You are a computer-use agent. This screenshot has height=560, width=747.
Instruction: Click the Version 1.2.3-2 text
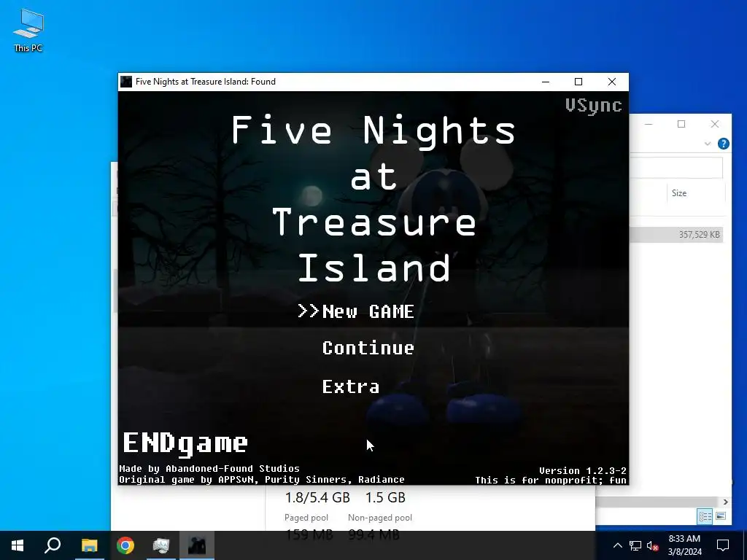pos(583,470)
